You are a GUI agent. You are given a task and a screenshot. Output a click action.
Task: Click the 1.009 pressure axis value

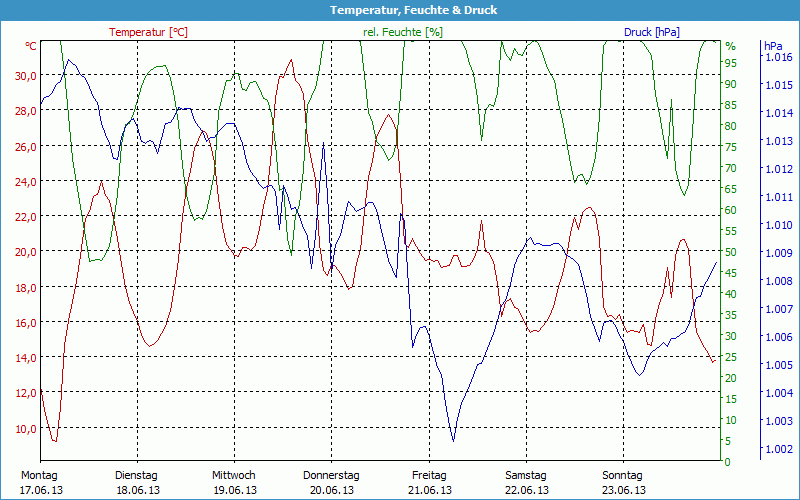[x=779, y=253]
